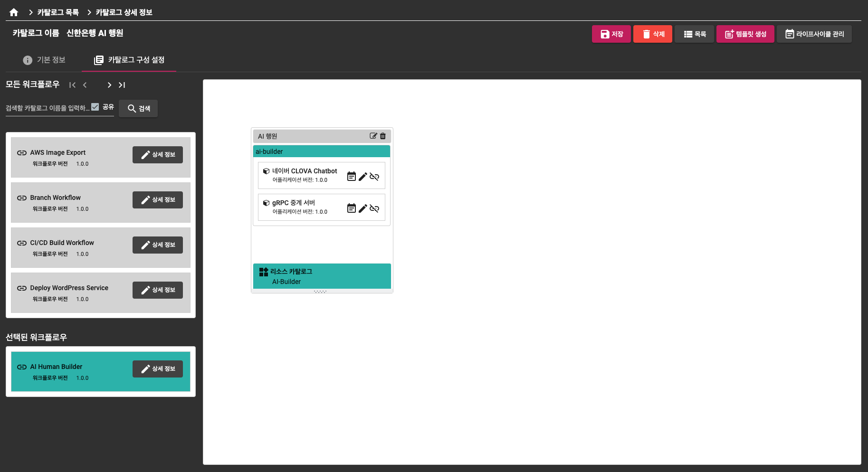868x472 pixels.
Task: Jump to first page of workflows
Action: pos(72,85)
